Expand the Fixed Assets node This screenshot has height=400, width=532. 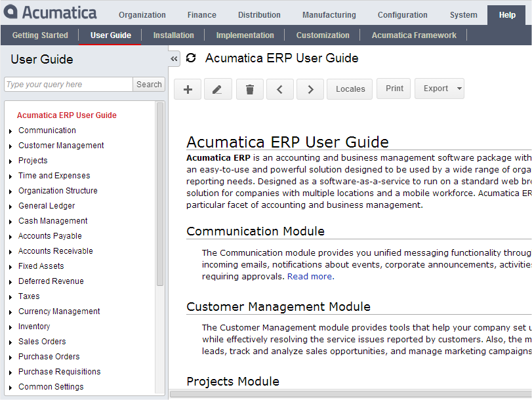pos(10,267)
